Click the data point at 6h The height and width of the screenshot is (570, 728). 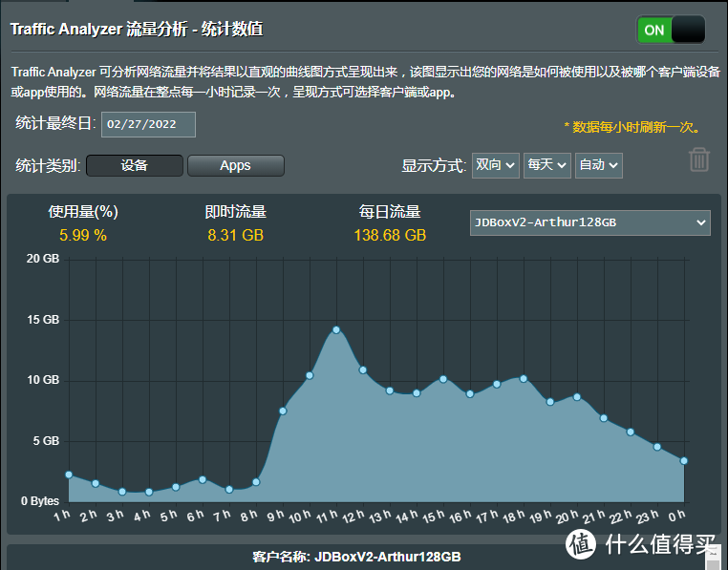(203, 479)
